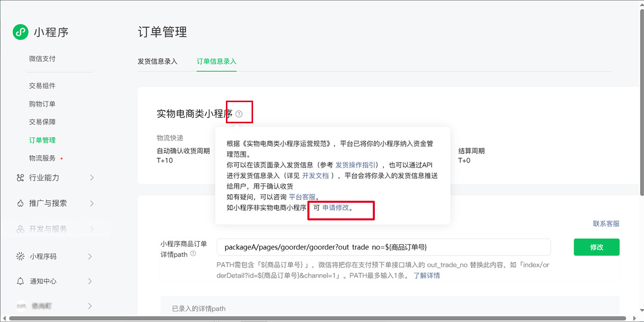Click the 行业能力 sidebar icon

coord(20,178)
